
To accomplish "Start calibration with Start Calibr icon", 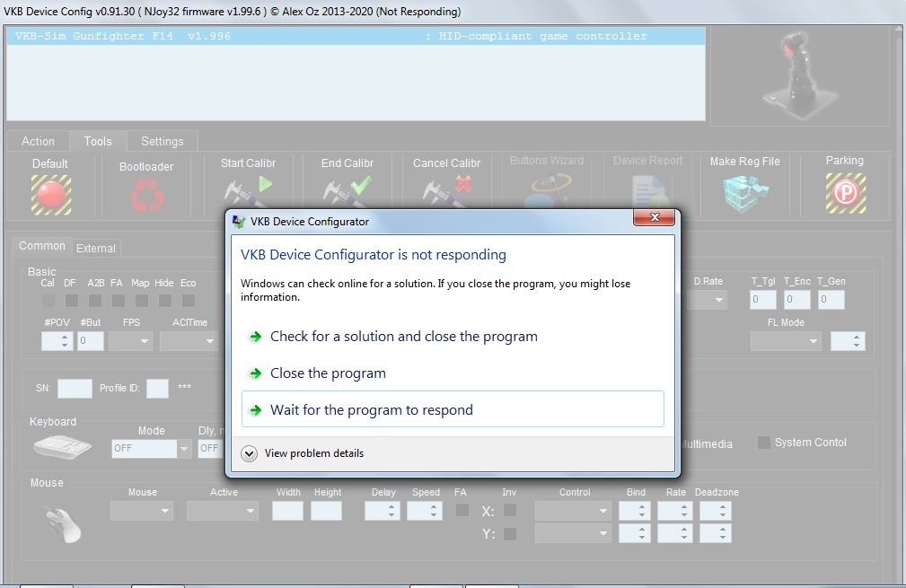I will [248, 191].
